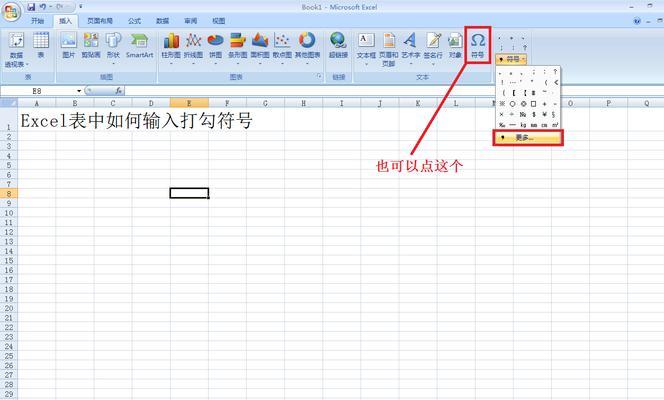Expand the Charts group dialog launcher
This screenshot has width=664, height=400.
tap(319, 76)
